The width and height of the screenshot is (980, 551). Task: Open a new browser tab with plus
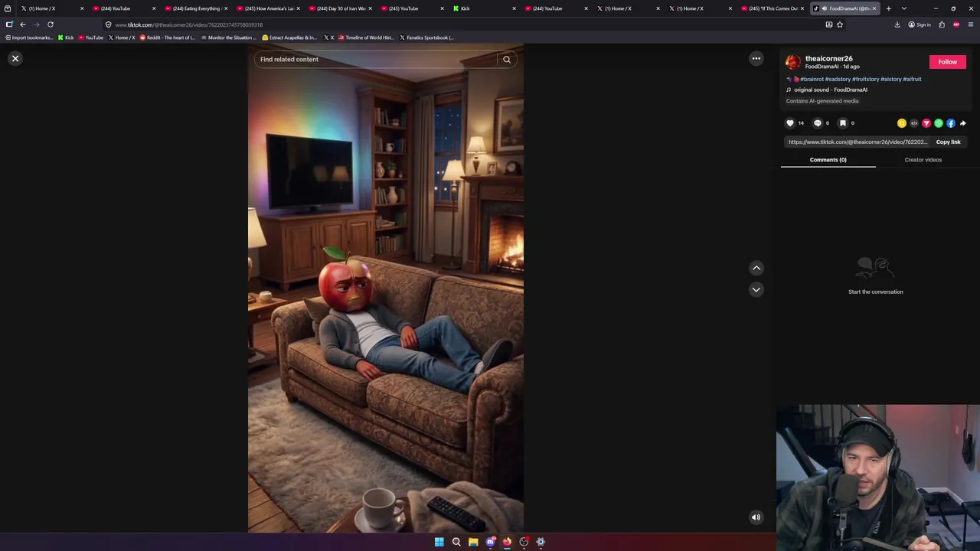[x=889, y=8]
